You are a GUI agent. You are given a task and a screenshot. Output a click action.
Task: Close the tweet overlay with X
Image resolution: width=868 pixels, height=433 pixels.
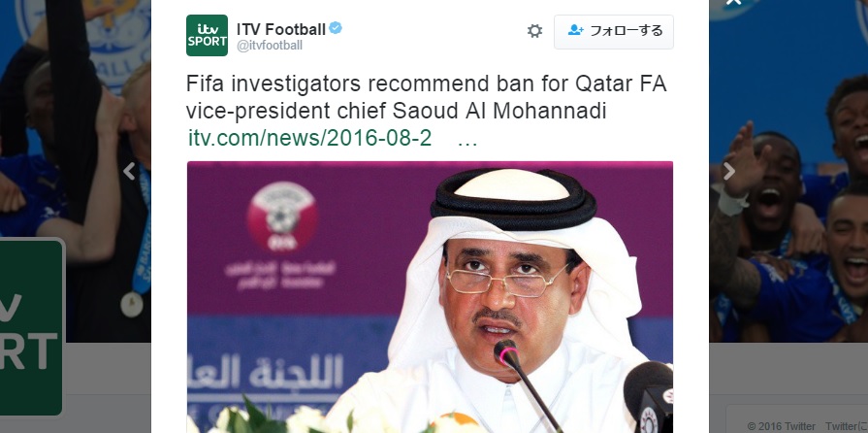pos(733,3)
